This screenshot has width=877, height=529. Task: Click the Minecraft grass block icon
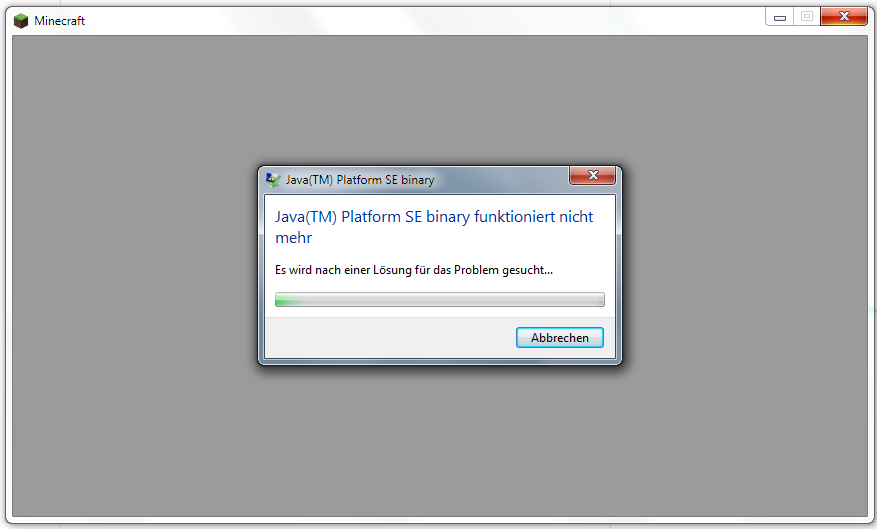tap(21, 21)
